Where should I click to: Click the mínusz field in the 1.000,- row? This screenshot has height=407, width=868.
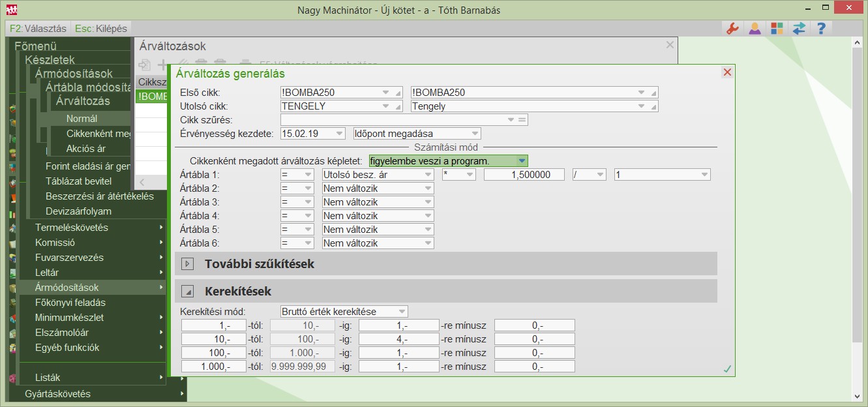click(x=535, y=367)
